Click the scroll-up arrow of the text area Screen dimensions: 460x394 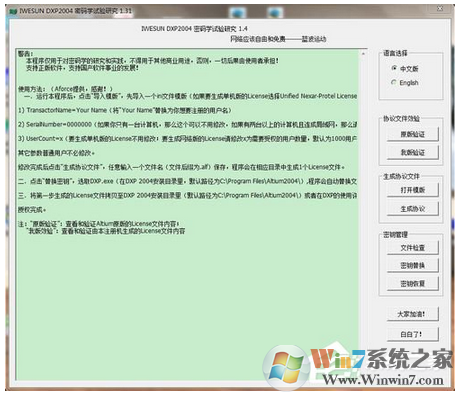click(363, 54)
